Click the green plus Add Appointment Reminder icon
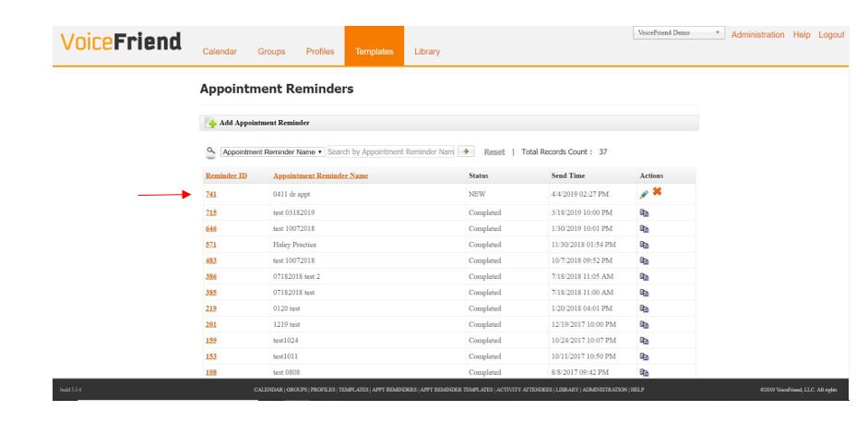The width and height of the screenshot is (868, 422). click(x=211, y=123)
